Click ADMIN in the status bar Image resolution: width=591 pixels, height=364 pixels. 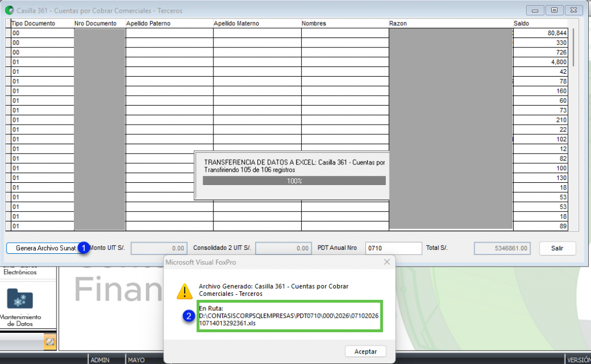click(100, 360)
